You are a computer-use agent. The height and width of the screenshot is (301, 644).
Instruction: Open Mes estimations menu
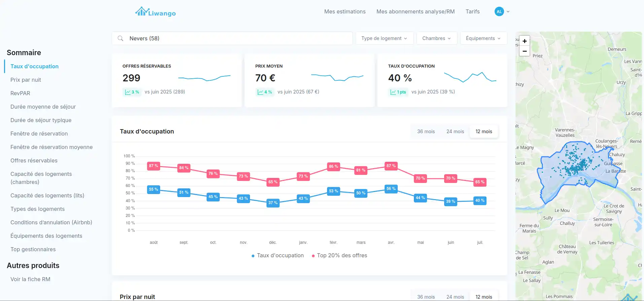point(345,11)
